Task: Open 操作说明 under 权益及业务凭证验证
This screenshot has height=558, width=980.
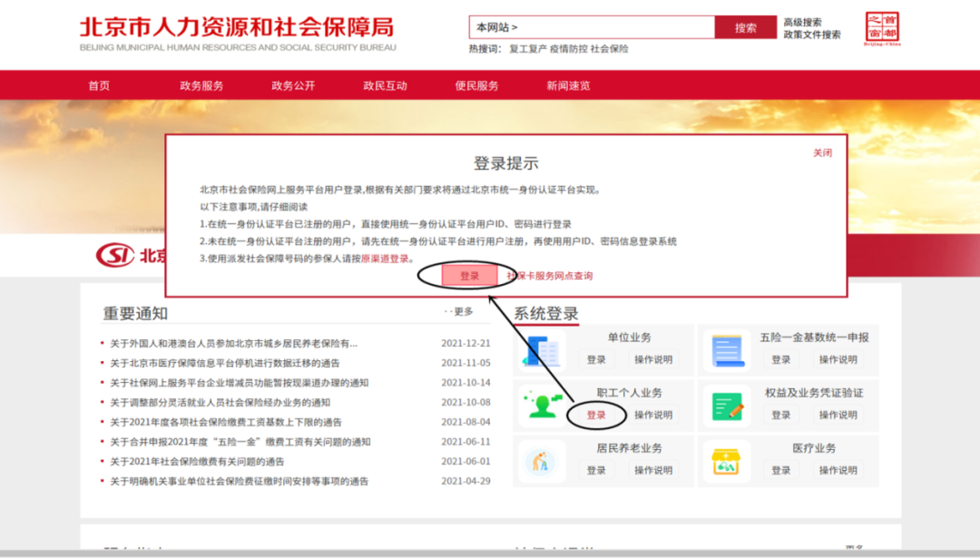Action: click(838, 415)
